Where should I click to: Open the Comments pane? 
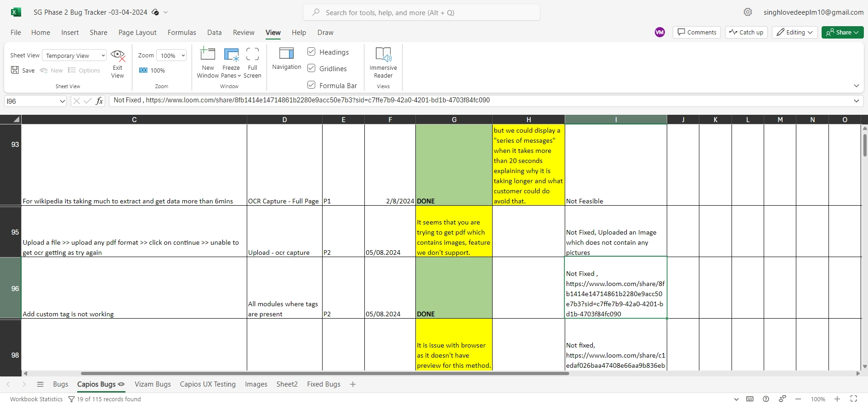coord(697,32)
